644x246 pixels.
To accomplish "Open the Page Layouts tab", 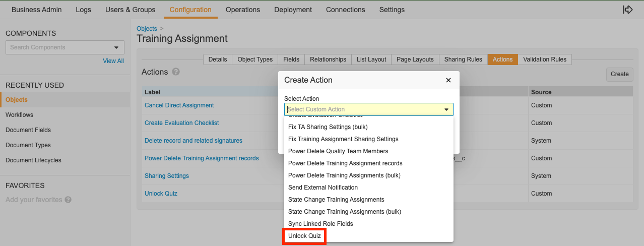I will (x=415, y=59).
